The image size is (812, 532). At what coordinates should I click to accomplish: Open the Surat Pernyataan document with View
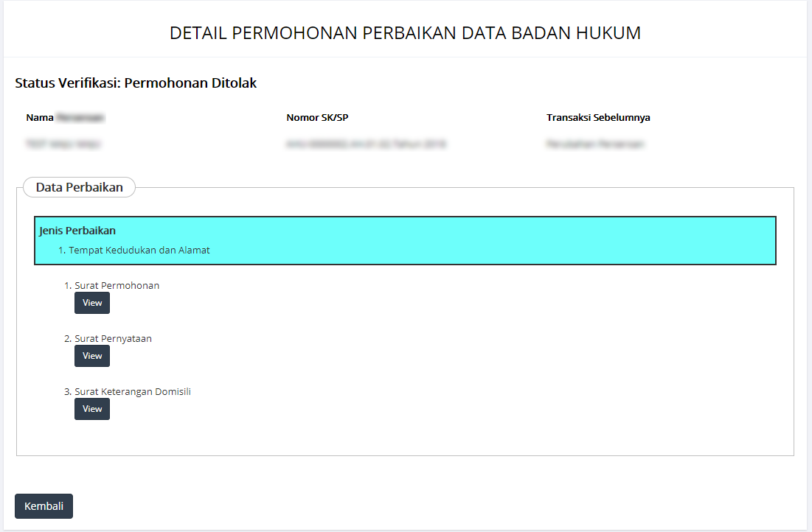click(92, 356)
